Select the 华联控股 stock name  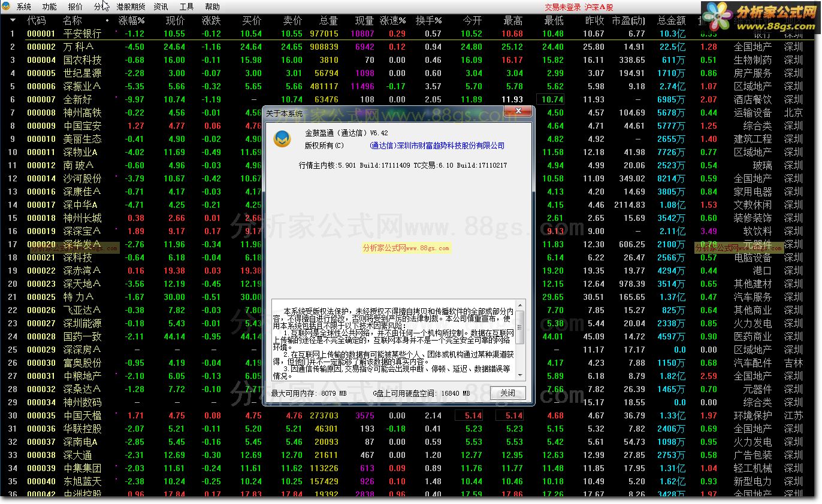(x=83, y=429)
